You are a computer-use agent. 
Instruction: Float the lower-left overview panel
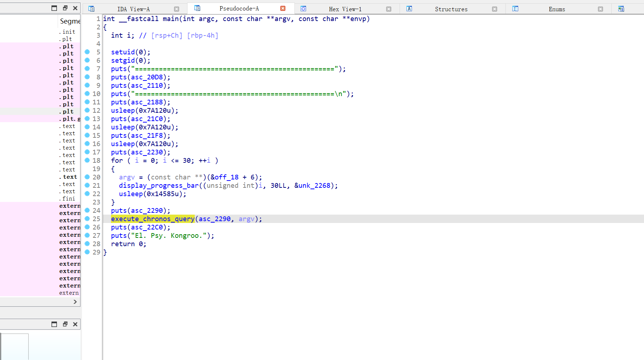[65, 324]
